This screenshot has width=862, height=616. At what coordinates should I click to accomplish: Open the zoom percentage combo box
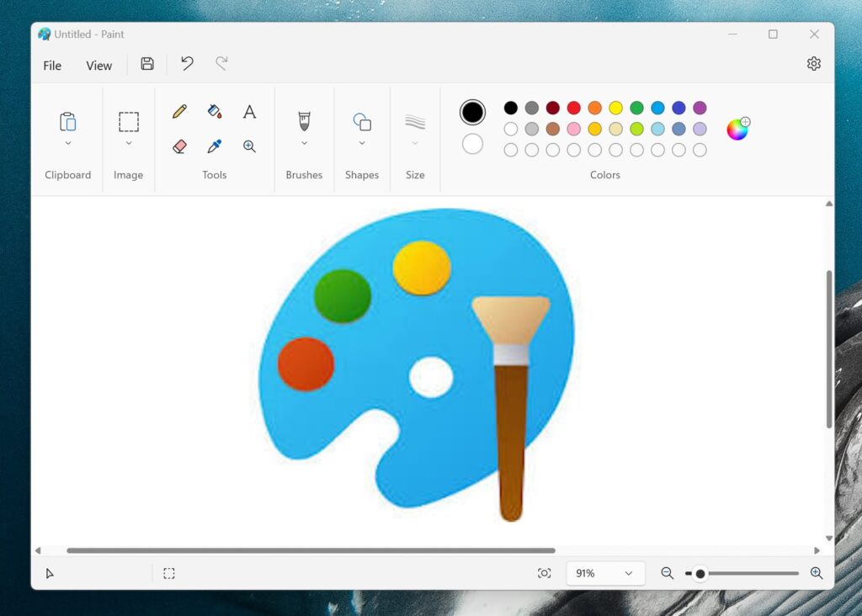click(605, 573)
